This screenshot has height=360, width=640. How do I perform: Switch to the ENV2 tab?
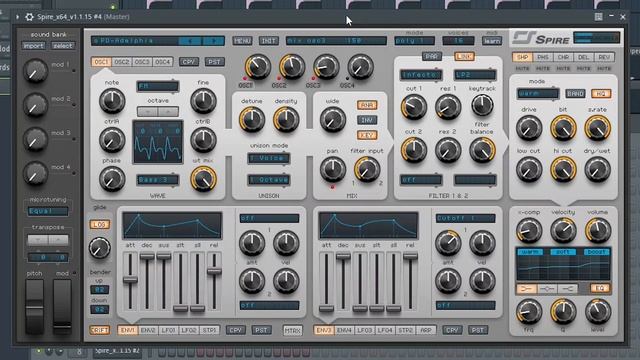pyautogui.click(x=148, y=330)
